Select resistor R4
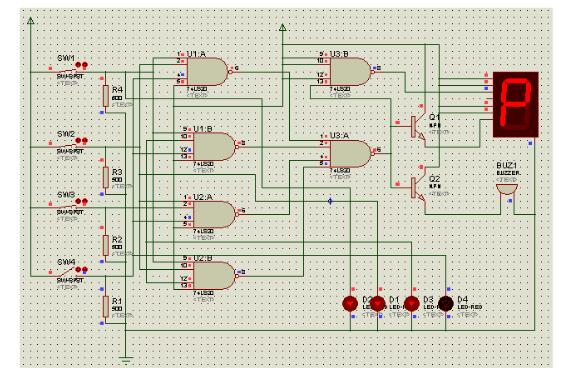The width and height of the screenshot is (571, 368). click(106, 96)
